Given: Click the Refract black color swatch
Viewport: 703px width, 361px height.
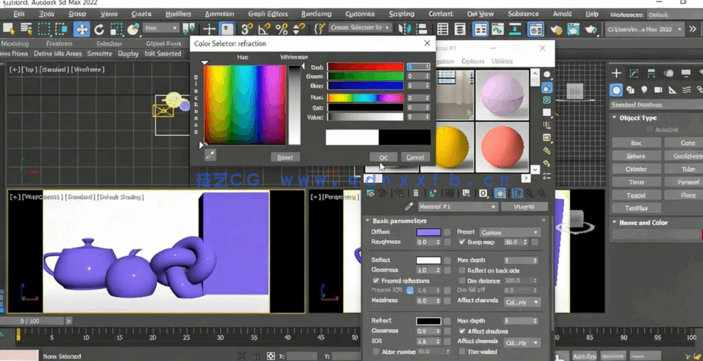Looking at the screenshot, I should (x=429, y=321).
